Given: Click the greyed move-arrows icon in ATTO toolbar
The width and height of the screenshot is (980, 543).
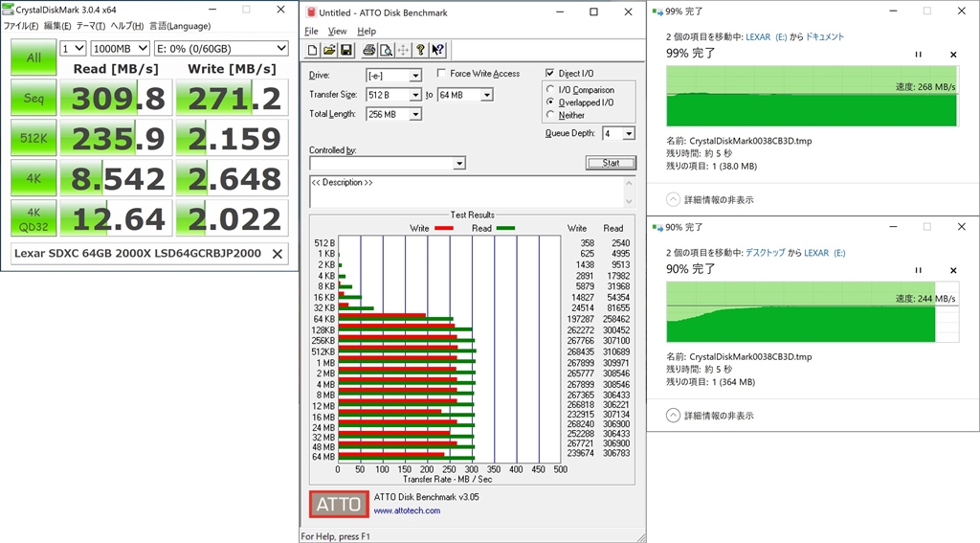Looking at the screenshot, I should tap(403, 51).
